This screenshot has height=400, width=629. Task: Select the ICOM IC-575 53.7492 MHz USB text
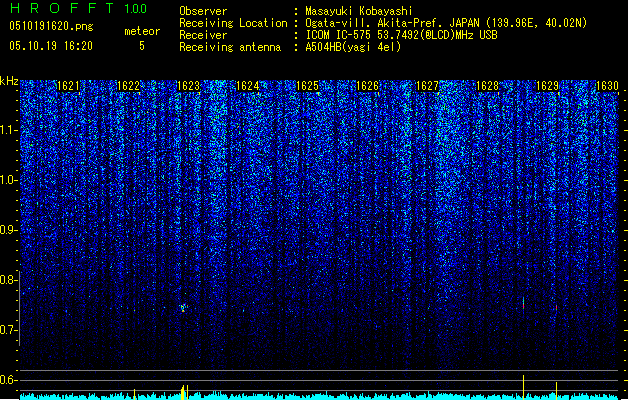[x=402, y=35]
